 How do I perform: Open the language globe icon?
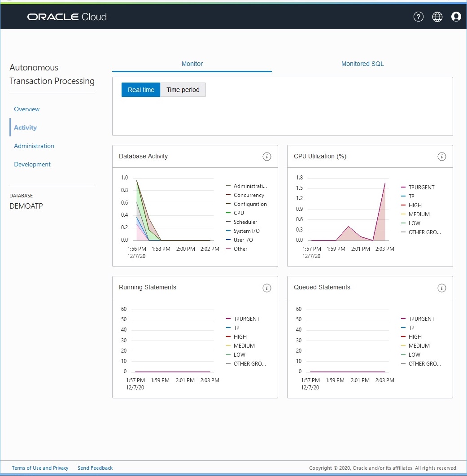(437, 17)
